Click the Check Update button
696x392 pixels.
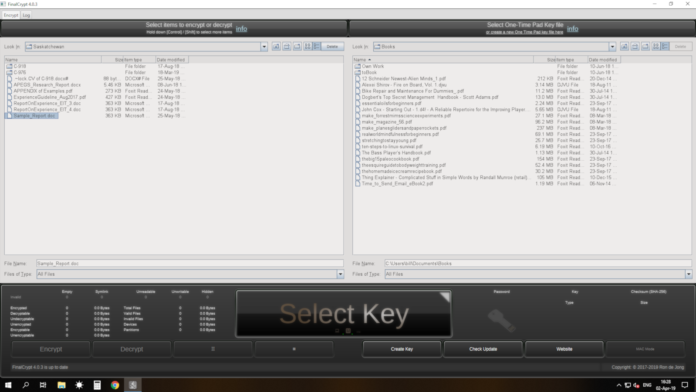point(483,349)
